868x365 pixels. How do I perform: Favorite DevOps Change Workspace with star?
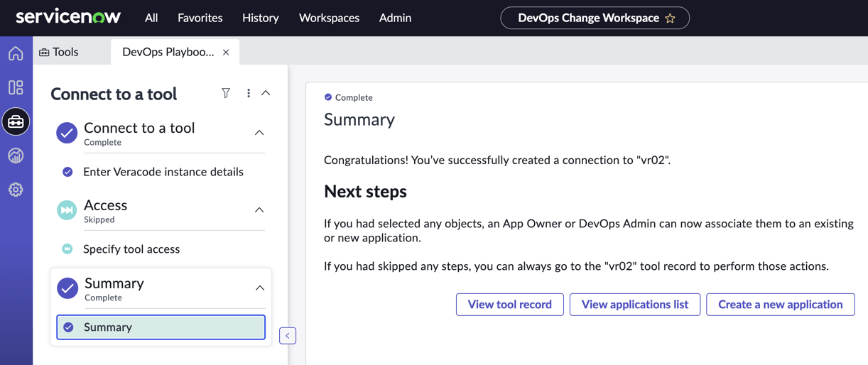tap(670, 18)
